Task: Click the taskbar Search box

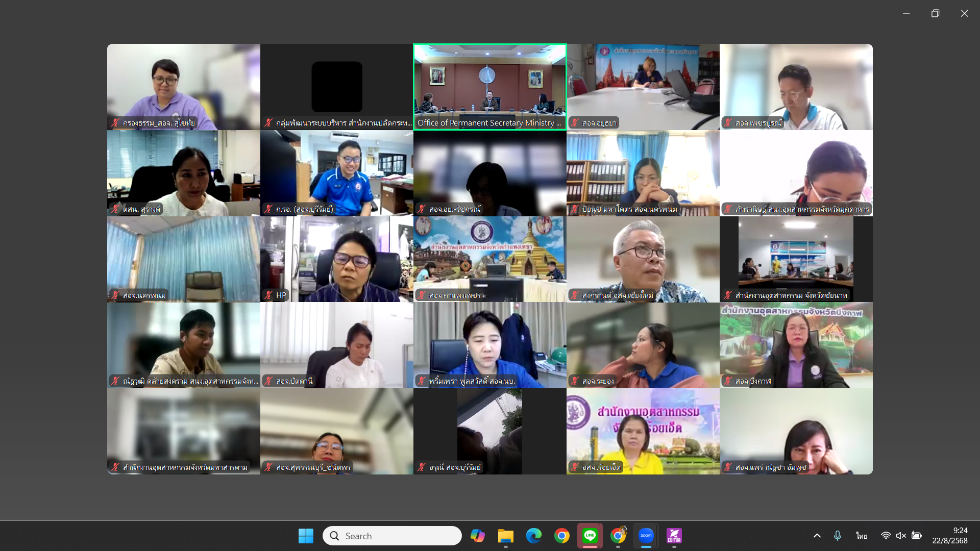Action: pyautogui.click(x=392, y=536)
